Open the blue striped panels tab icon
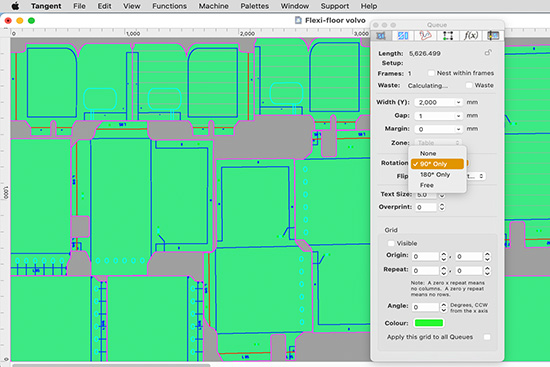 pos(403,35)
